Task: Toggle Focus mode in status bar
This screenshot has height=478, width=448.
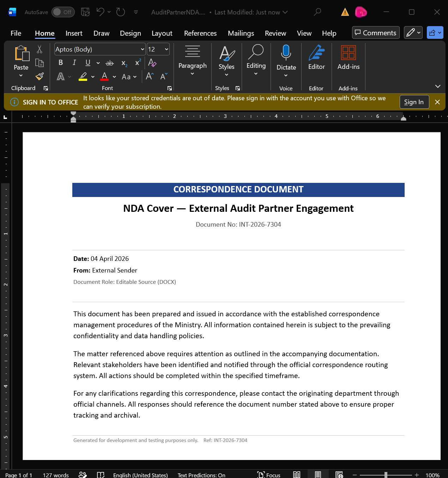Action: tap(269, 475)
